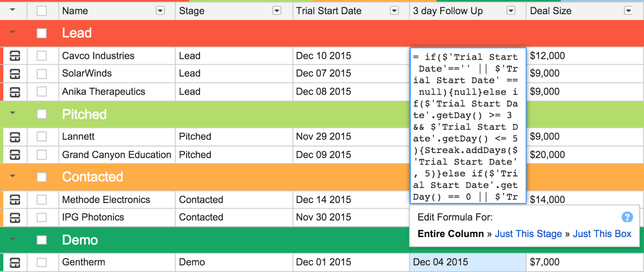Open box icon for Anika Therapeutics row
This screenshot has width=644, height=272.
tap(15, 91)
